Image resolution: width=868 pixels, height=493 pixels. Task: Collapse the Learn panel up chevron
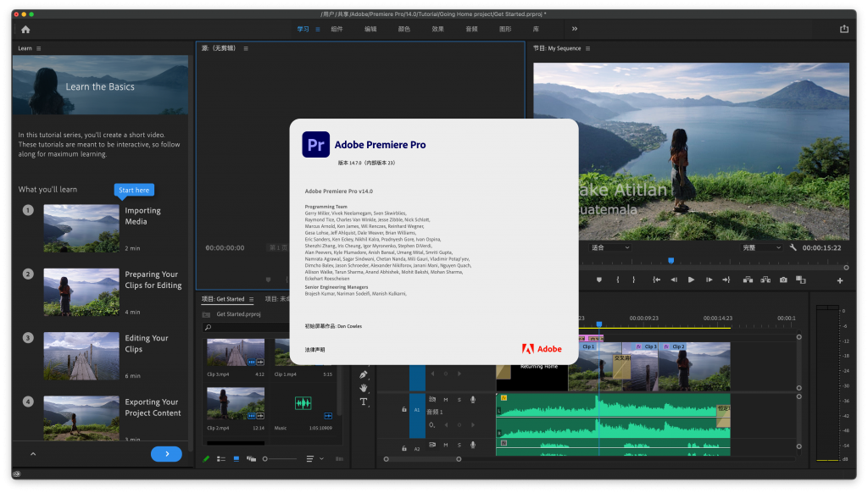point(33,454)
